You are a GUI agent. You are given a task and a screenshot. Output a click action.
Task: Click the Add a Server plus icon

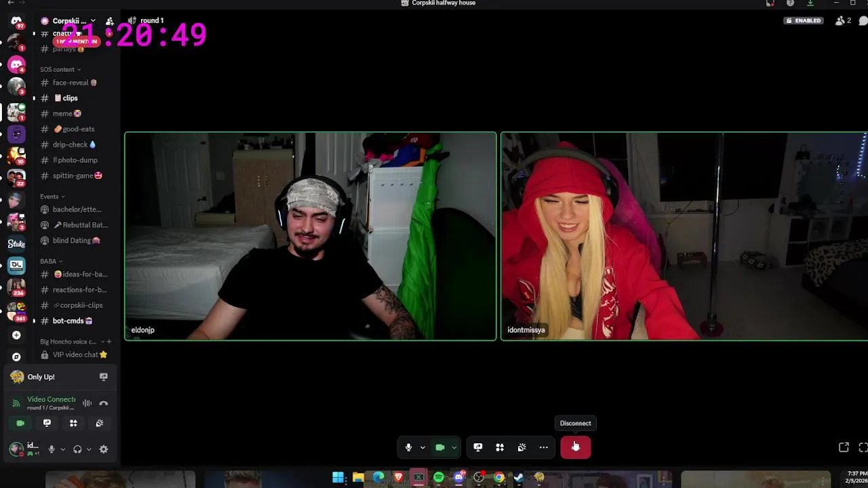tap(16, 335)
